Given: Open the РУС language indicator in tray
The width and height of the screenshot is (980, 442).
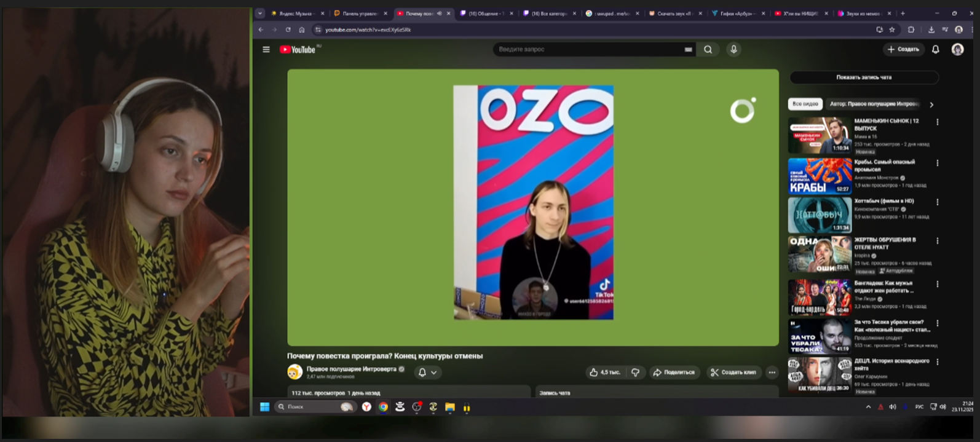Looking at the screenshot, I should click(x=919, y=407).
